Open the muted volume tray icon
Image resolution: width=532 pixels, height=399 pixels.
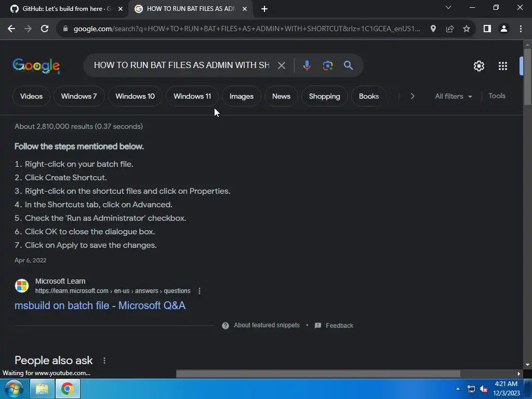[484, 389]
